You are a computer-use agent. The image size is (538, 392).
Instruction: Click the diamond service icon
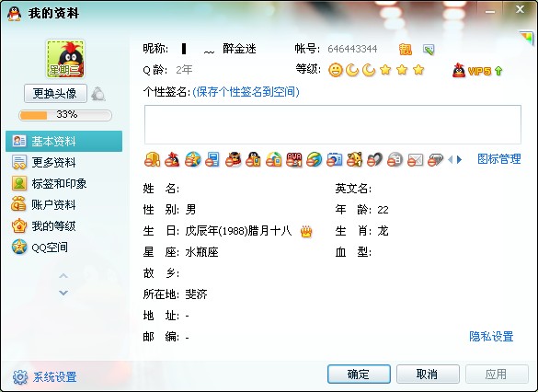pos(435,159)
